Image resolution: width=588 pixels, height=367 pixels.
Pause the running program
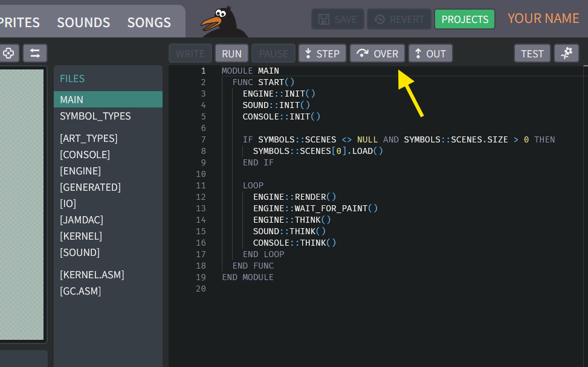point(273,53)
